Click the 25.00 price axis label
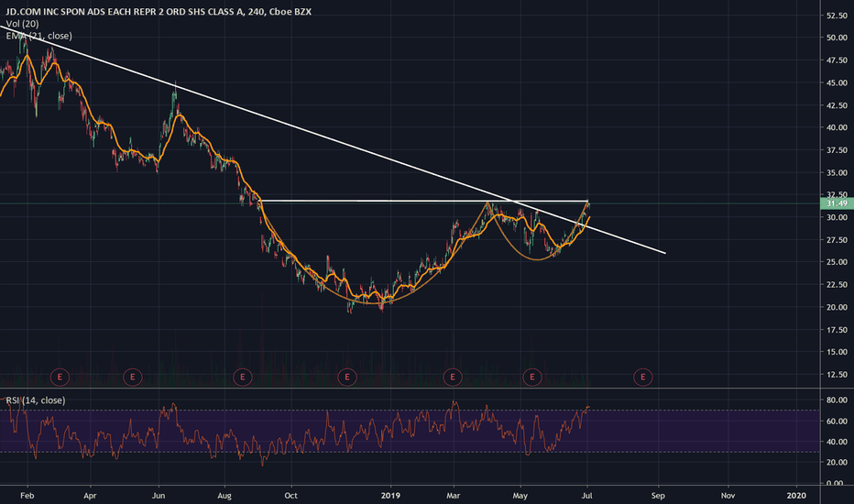Screen dimensions: 854x504 [837, 262]
